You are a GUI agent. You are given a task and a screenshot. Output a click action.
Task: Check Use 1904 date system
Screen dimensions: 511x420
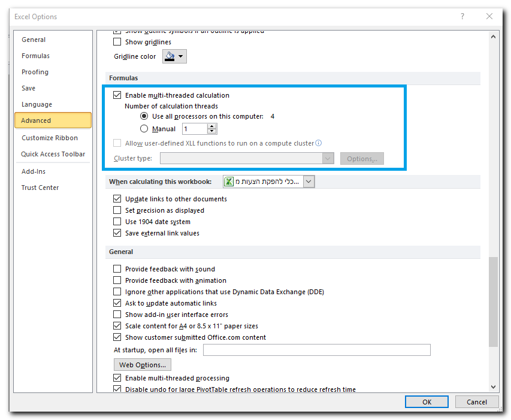pos(117,222)
